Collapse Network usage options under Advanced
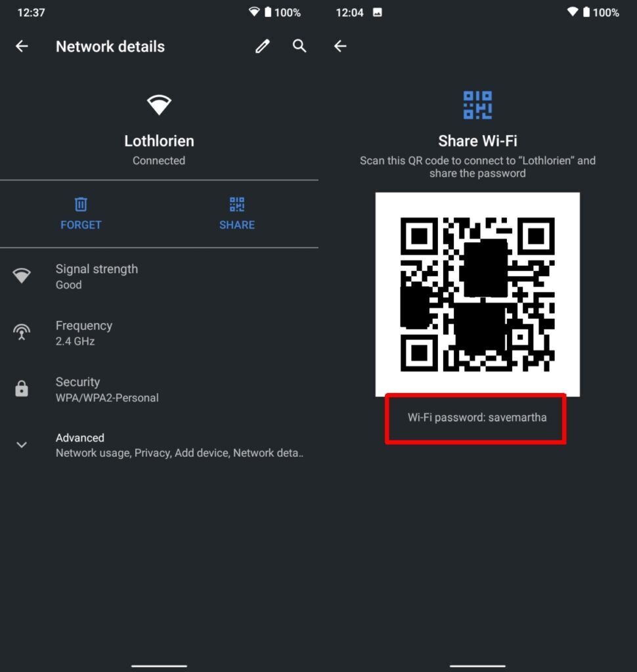The width and height of the screenshot is (637, 672). coord(22,445)
